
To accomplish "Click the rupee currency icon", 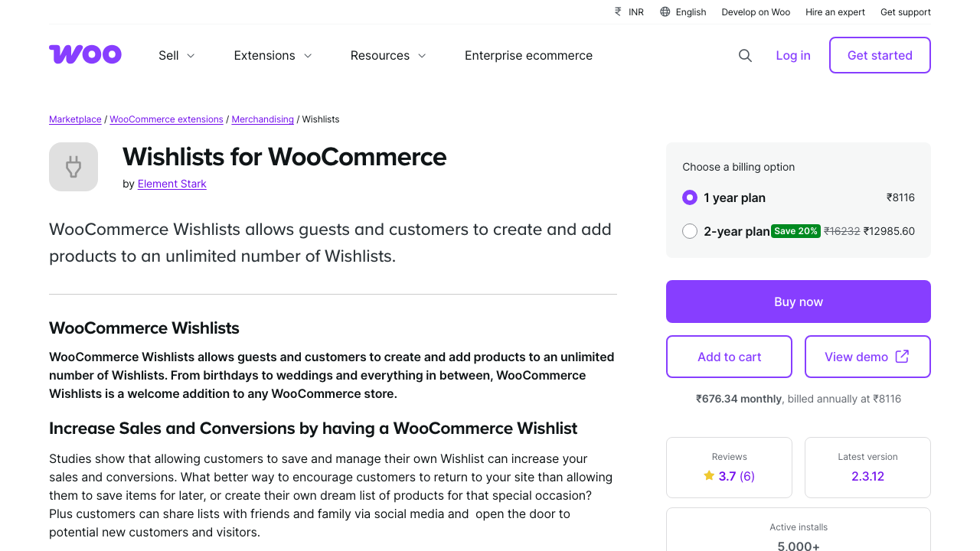I will (617, 11).
